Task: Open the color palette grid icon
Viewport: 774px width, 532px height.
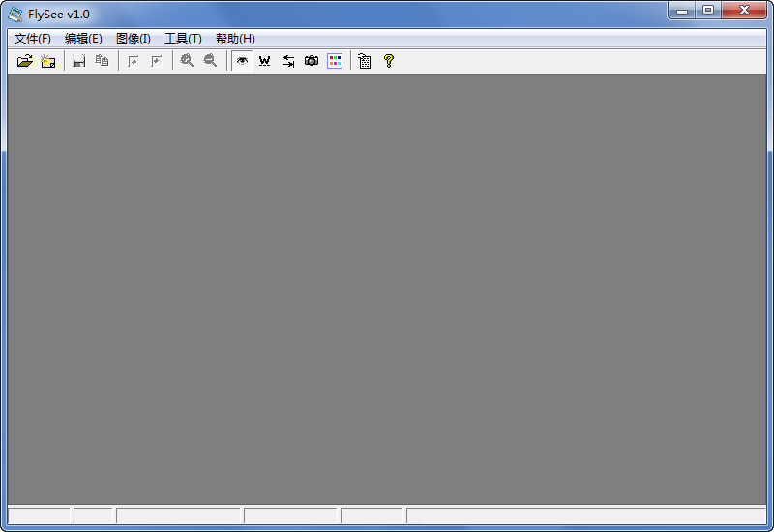Action: (335, 61)
